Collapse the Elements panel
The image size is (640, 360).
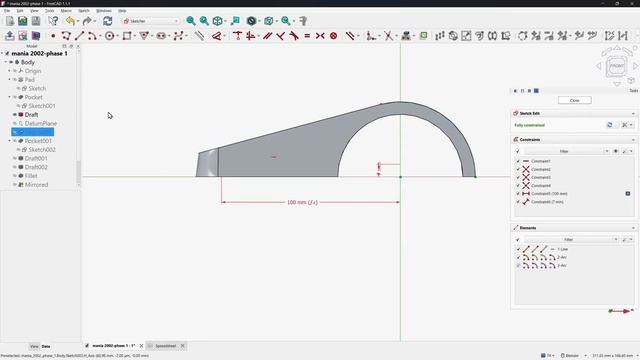click(633, 228)
